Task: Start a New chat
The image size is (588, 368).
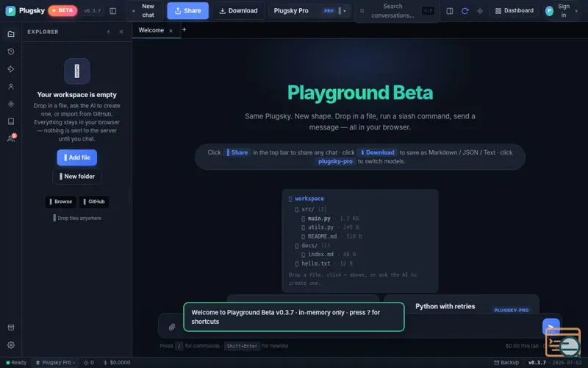Action: (x=144, y=10)
